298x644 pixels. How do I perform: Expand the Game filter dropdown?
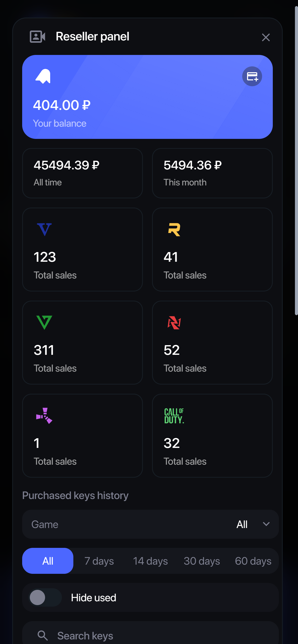coord(150,524)
